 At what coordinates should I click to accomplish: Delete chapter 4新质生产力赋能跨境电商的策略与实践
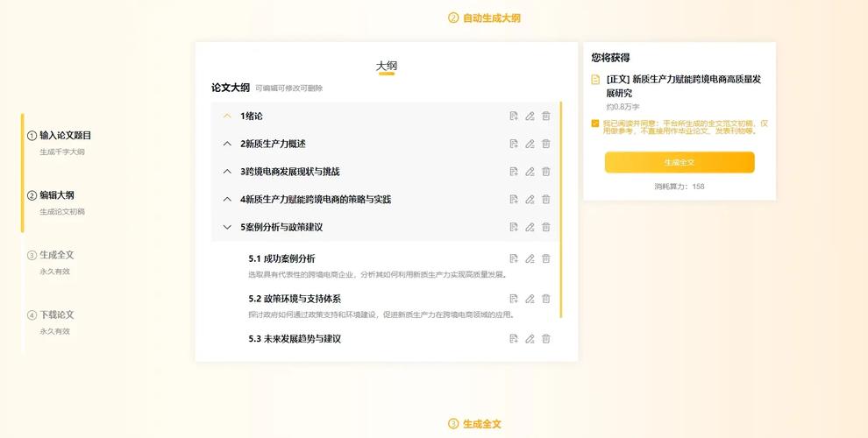coord(546,199)
